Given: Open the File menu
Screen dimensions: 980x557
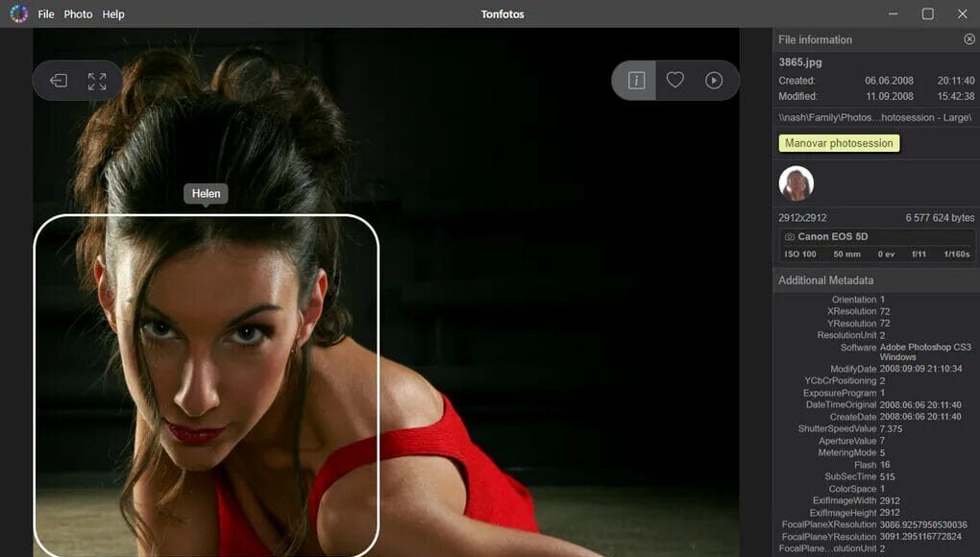Looking at the screenshot, I should tap(46, 14).
